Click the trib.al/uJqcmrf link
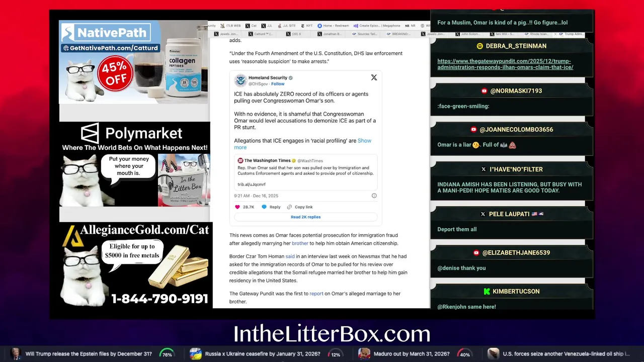Viewport: 644px width, 362px height. pyautogui.click(x=252, y=185)
